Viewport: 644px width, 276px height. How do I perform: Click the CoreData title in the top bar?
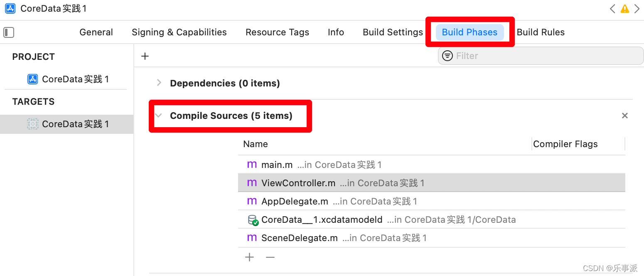click(54, 8)
